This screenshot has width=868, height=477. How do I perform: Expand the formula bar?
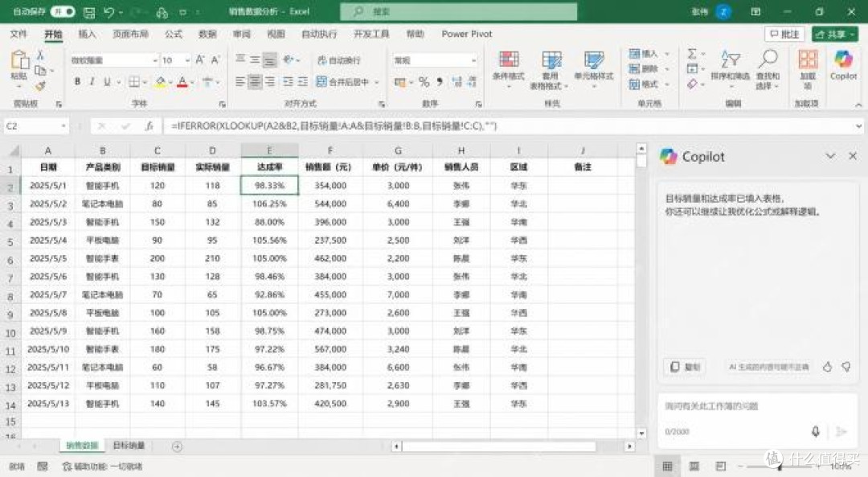858,126
